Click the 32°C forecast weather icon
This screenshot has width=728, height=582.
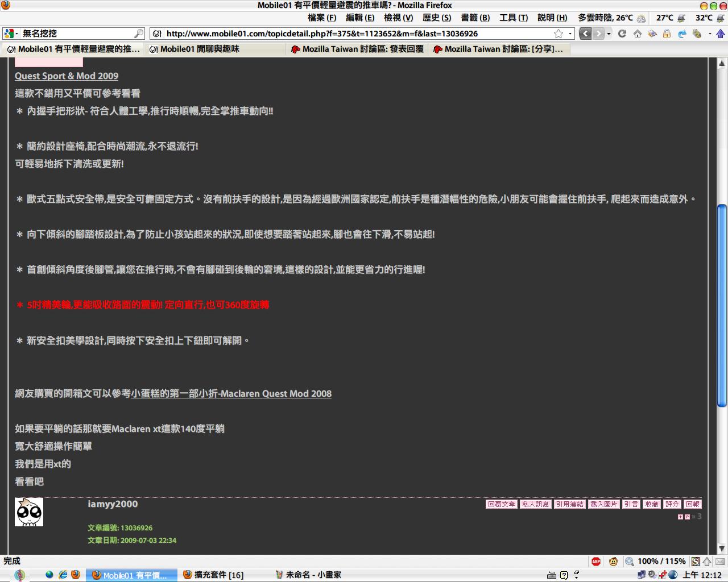tap(720, 18)
